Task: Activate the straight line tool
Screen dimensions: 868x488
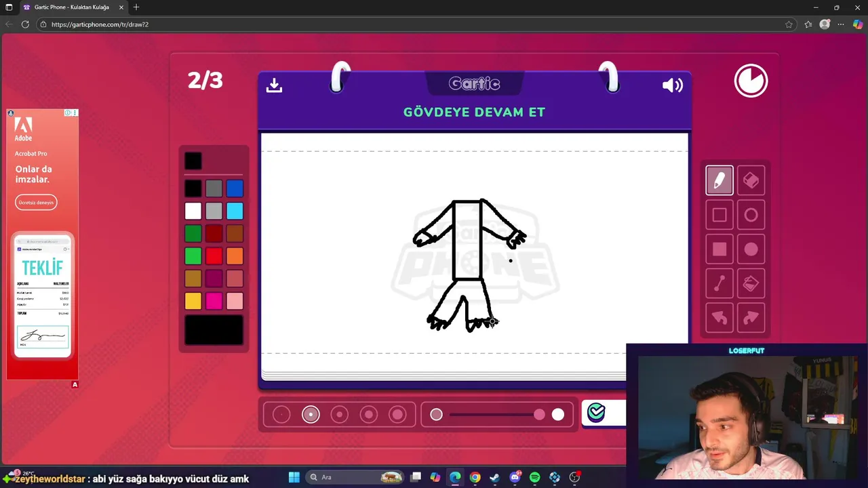Action: point(719,284)
